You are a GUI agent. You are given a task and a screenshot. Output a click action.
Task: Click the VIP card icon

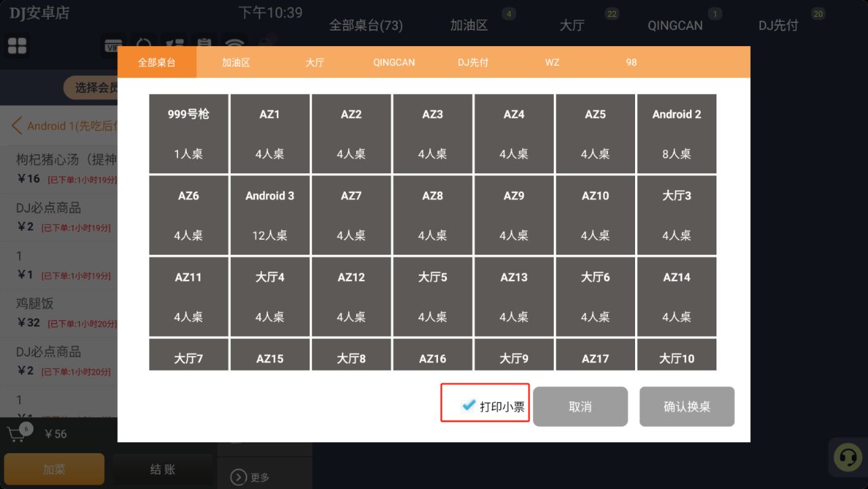coord(111,46)
